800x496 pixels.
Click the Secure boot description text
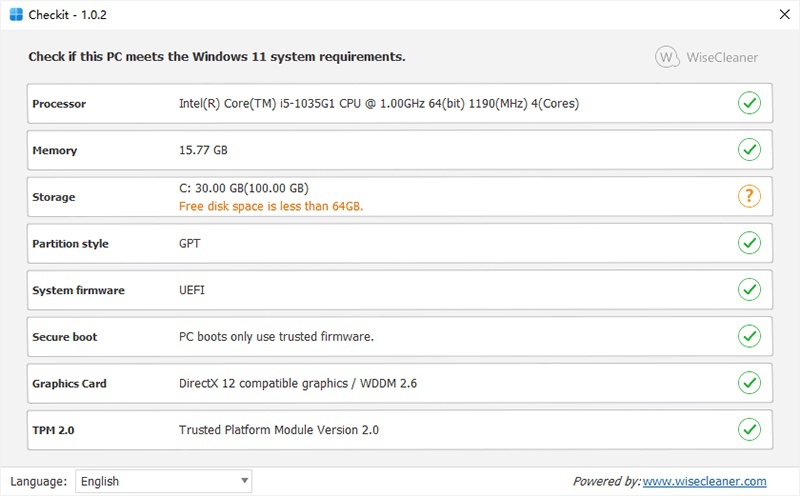pos(276,337)
